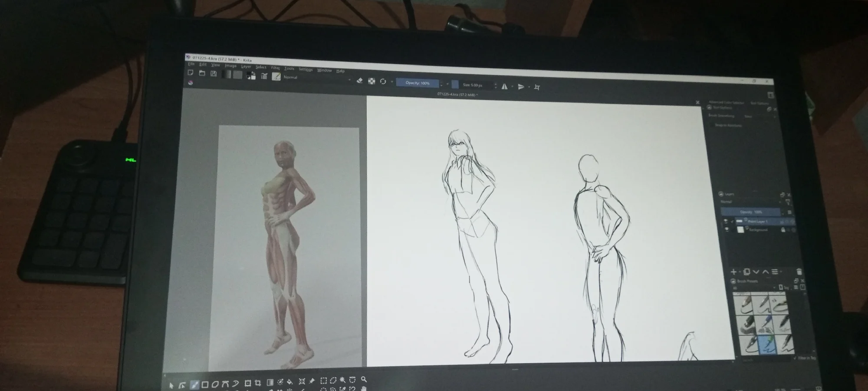Select the gradient tool in toolbox
868x391 pixels.
click(270, 383)
